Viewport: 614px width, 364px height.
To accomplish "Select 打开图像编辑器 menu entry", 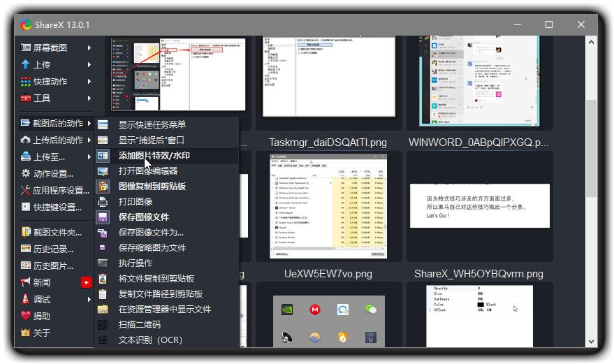I will [x=166, y=171].
